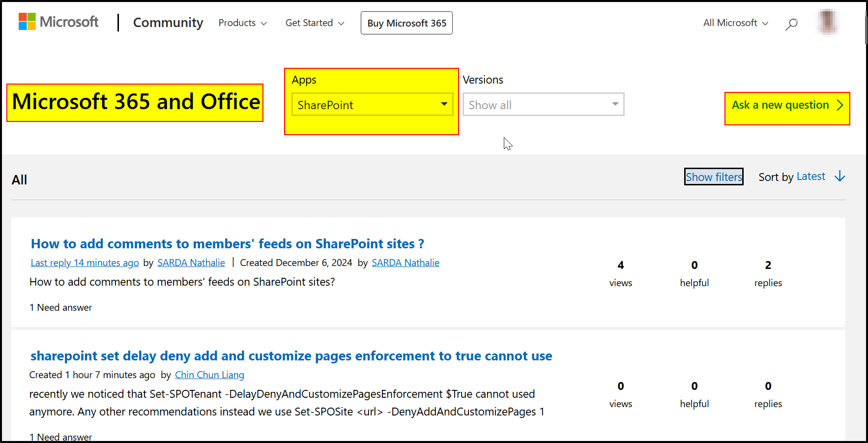This screenshot has width=868, height=443.
Task: Click the first question's summary text
Action: (182, 282)
